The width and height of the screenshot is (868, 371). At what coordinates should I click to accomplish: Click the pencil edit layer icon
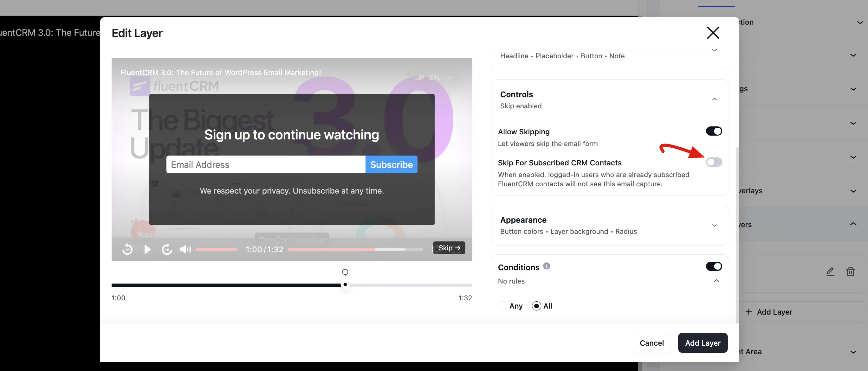[830, 271]
